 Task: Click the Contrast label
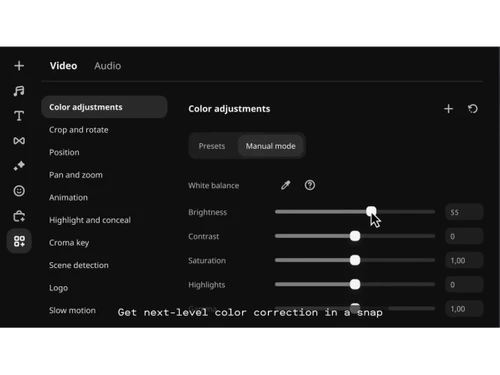click(x=204, y=236)
